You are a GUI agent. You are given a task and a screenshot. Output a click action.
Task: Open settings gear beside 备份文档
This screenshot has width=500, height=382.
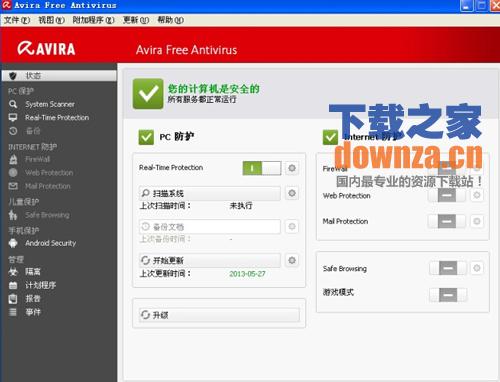[x=292, y=227]
